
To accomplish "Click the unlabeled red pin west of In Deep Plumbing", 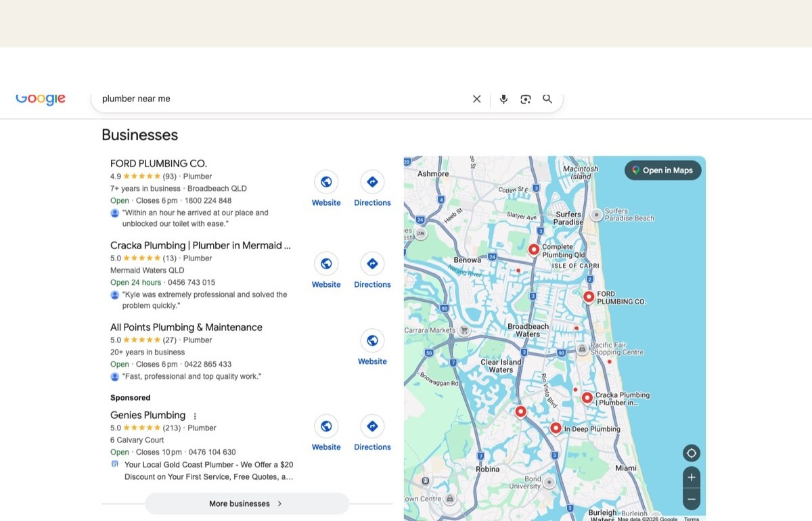I will pos(520,411).
